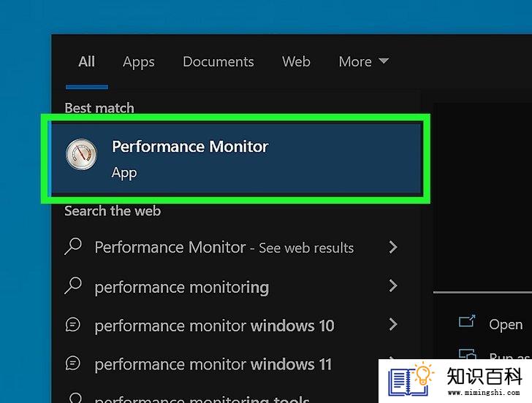Switch to the Apps tab
This screenshot has width=532, height=403.
[x=139, y=62]
